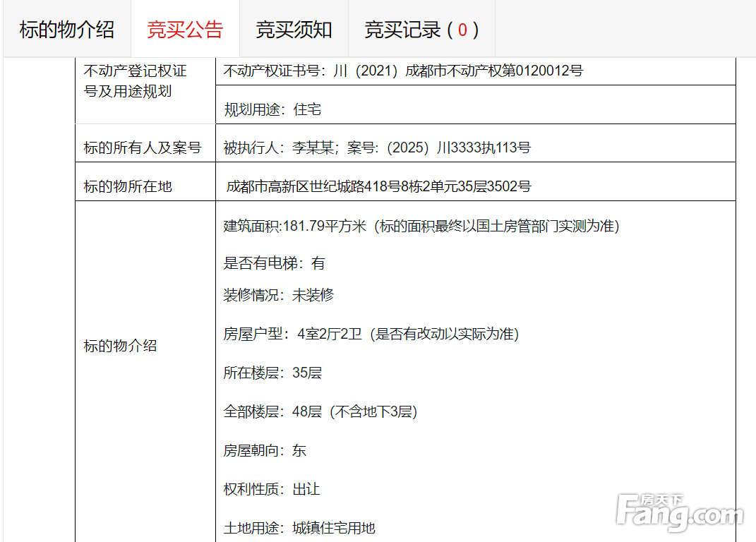Select the 竞买须知 tab
Image resolution: width=756 pixels, height=542 pixels.
pyautogui.click(x=294, y=30)
